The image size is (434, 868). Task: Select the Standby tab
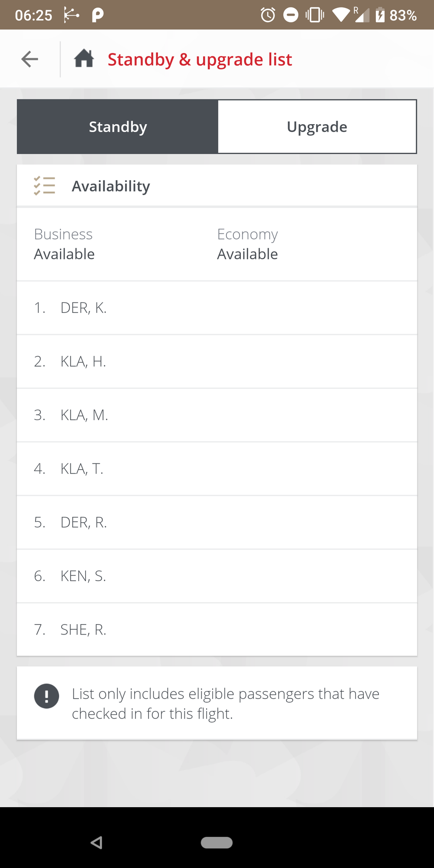click(118, 127)
